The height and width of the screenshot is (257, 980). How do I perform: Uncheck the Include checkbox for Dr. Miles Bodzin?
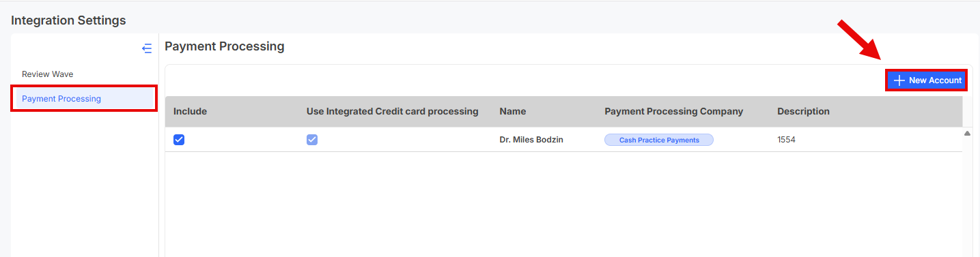tap(179, 140)
